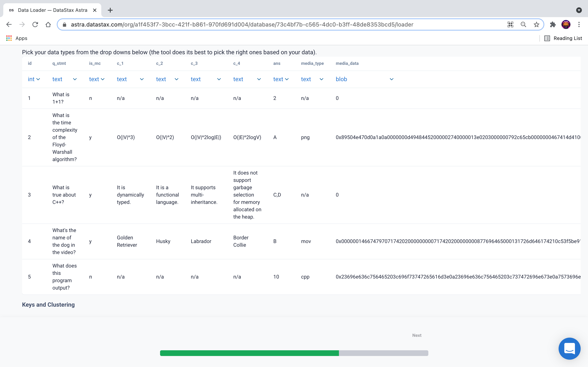Image resolution: width=588 pixels, height=367 pixels.
Task: Open the Intercom chat bubble icon
Action: pos(569,349)
